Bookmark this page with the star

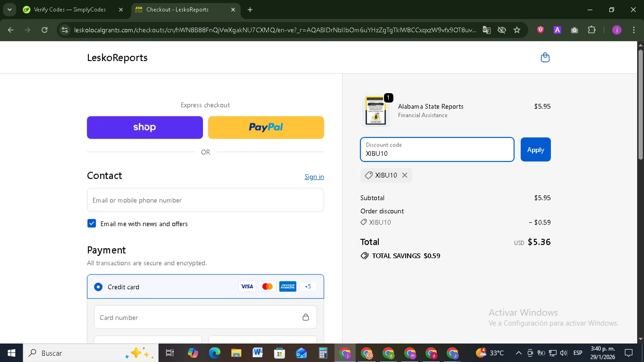click(x=517, y=30)
